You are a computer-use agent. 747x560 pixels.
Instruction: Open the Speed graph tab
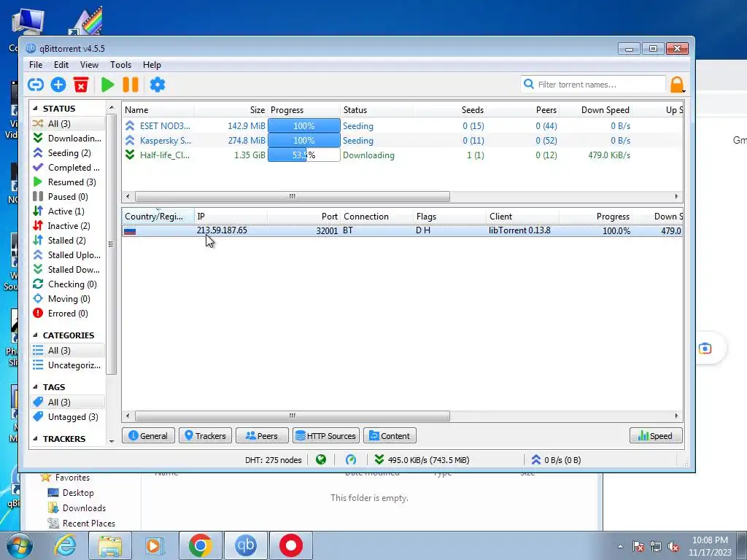656,436
